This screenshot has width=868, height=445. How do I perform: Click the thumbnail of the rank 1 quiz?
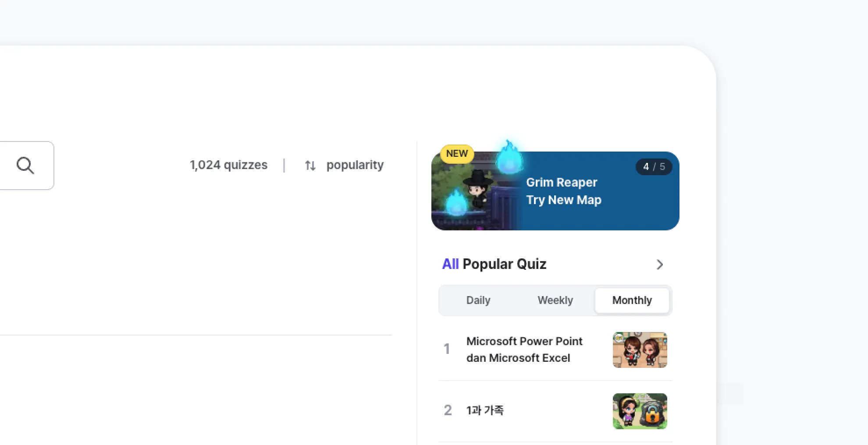tap(640, 350)
